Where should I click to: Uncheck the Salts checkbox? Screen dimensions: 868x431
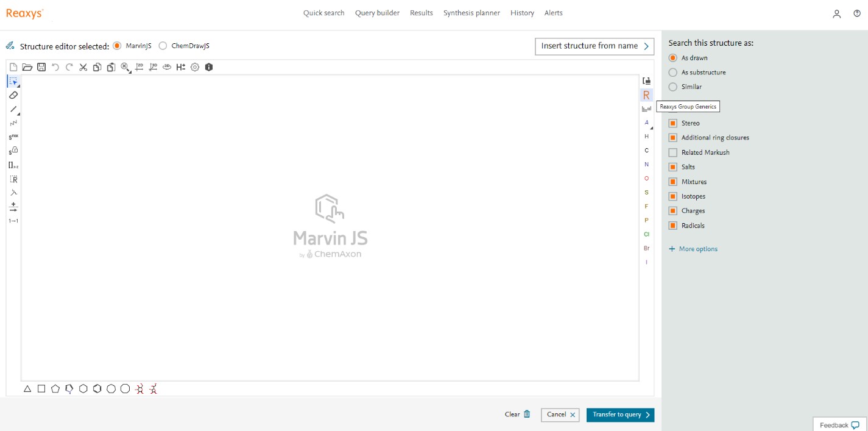[673, 167]
